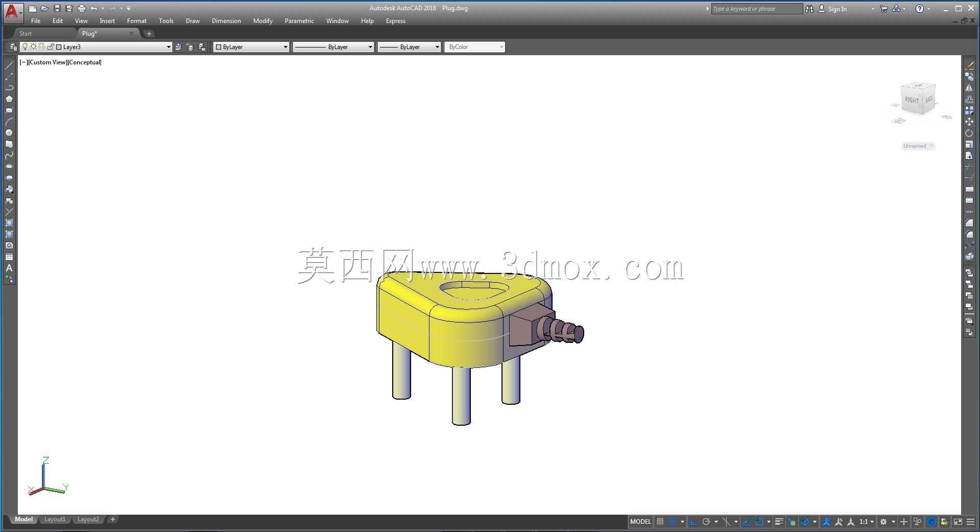Open Layer Properties Manager icon
980x532 pixels.
coord(13,47)
